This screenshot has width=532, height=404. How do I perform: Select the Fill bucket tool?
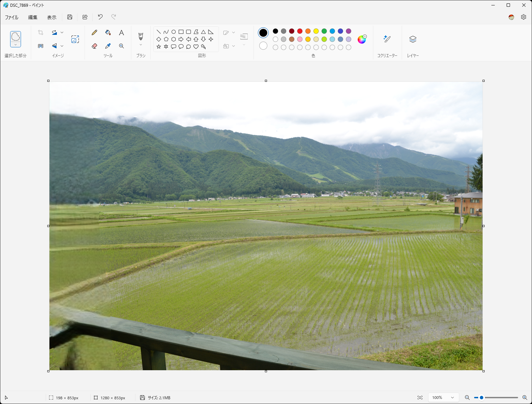click(x=108, y=32)
